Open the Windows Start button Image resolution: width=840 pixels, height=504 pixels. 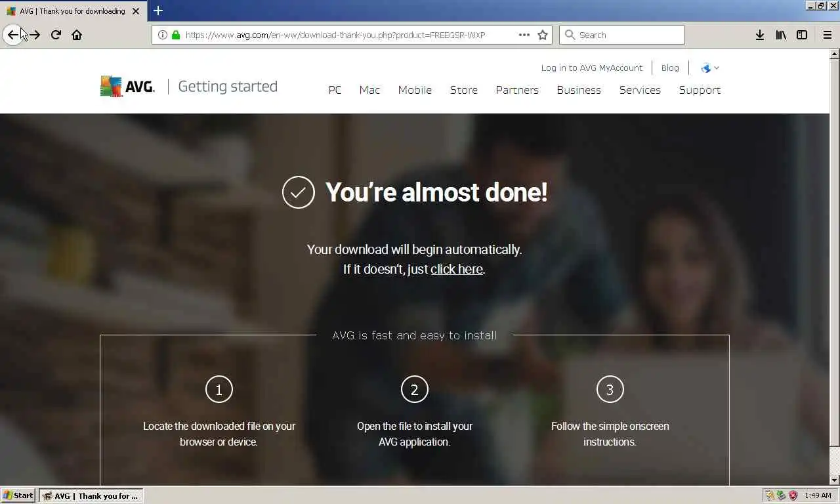(x=18, y=495)
